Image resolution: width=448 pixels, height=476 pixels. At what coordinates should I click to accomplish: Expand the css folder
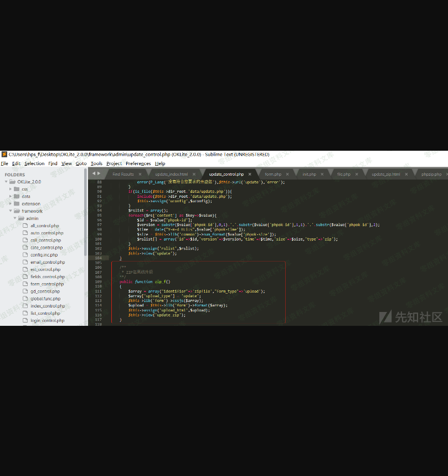tap(10, 189)
